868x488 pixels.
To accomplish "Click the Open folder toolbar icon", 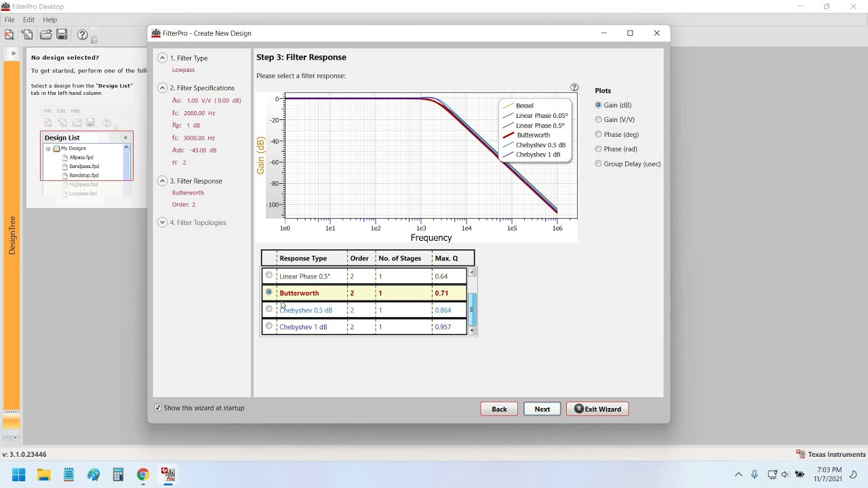I will point(45,35).
